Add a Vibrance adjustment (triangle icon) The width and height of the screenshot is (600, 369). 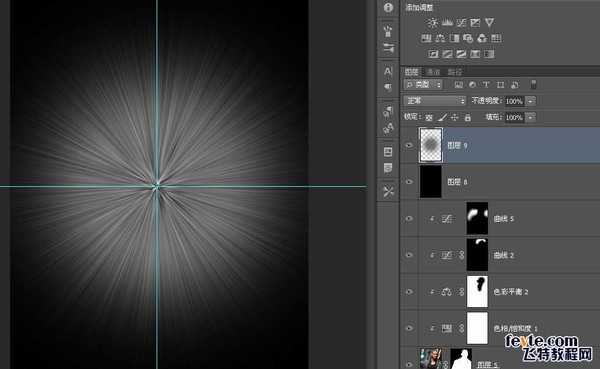(489, 23)
